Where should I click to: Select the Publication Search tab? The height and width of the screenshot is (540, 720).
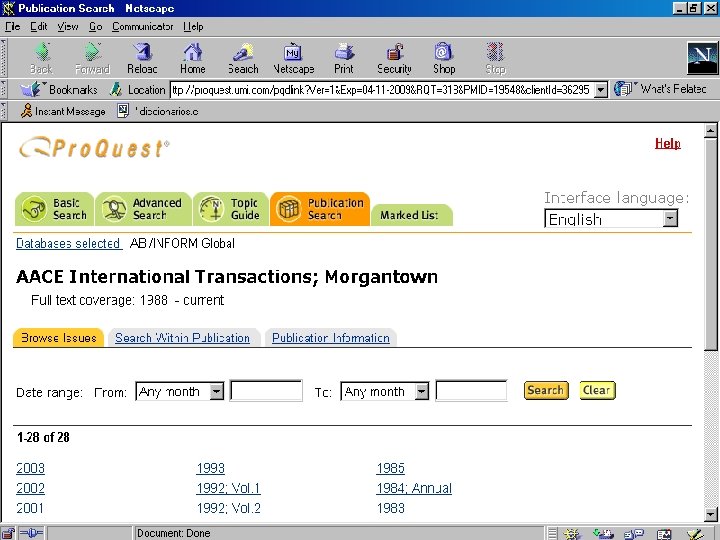coord(320,209)
